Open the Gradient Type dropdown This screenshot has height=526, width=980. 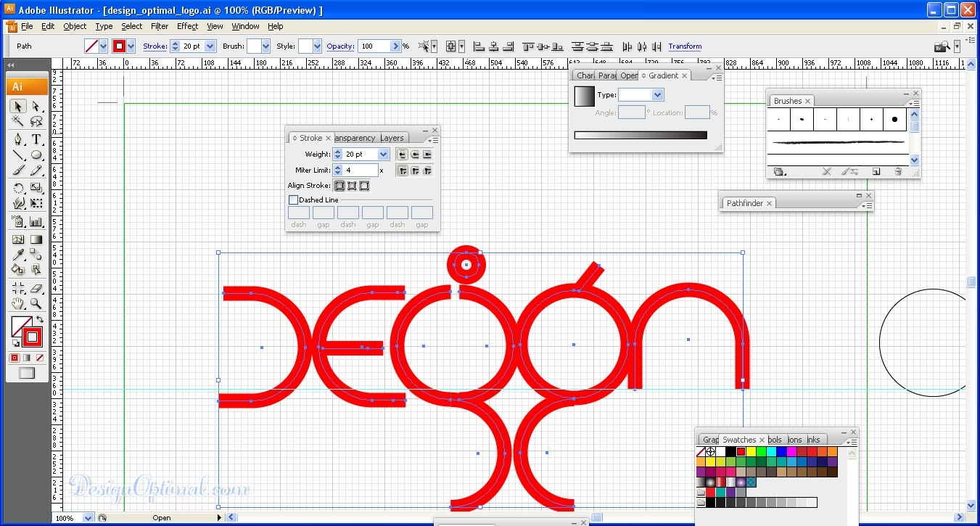657,95
